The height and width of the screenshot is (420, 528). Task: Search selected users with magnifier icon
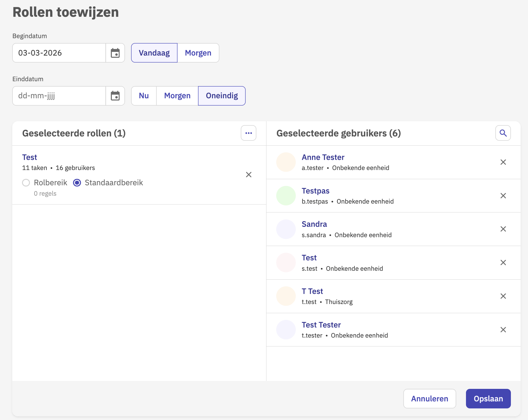(x=503, y=133)
